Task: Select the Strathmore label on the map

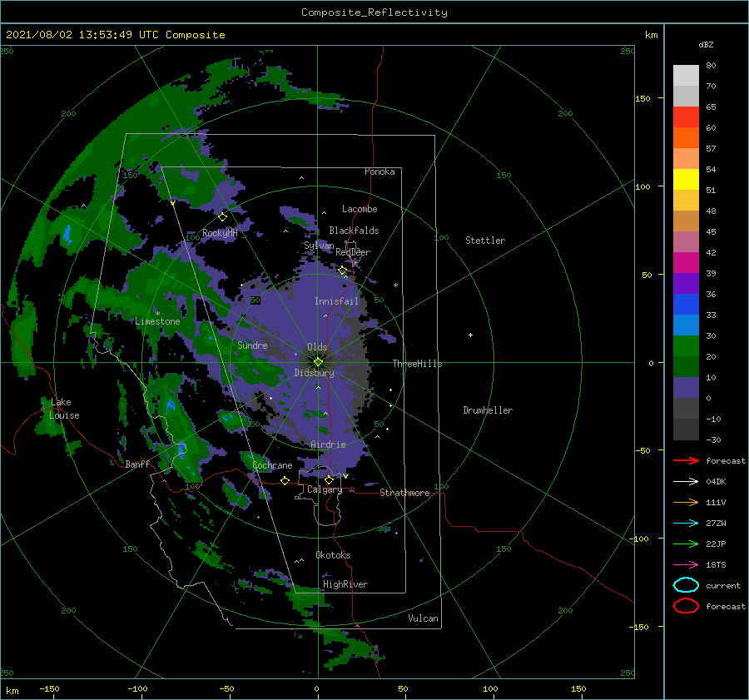Action: (404, 493)
